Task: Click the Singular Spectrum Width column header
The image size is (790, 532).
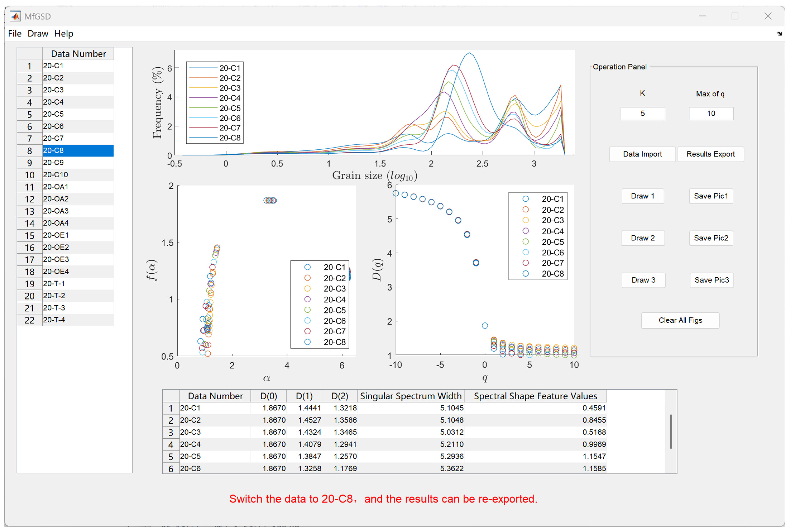Action: click(410, 396)
